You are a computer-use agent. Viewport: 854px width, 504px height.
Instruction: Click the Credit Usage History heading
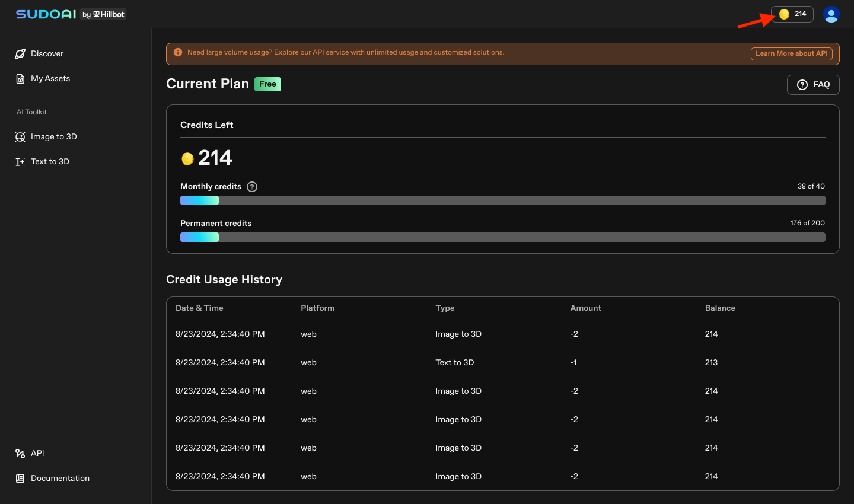click(x=224, y=280)
